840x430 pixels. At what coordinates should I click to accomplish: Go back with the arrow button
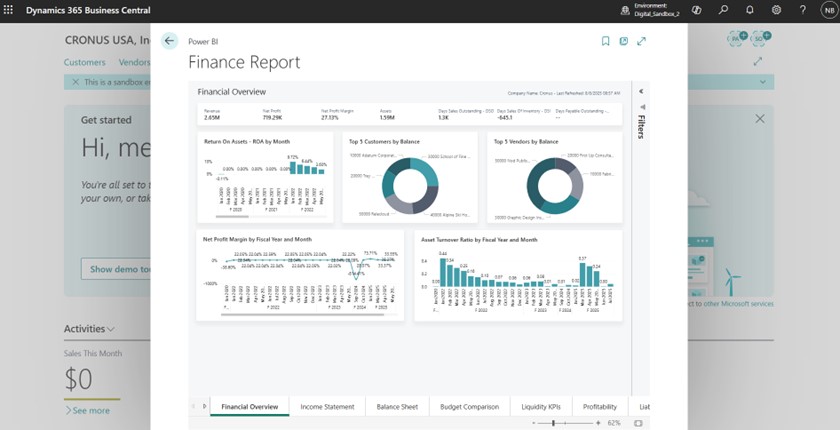169,41
